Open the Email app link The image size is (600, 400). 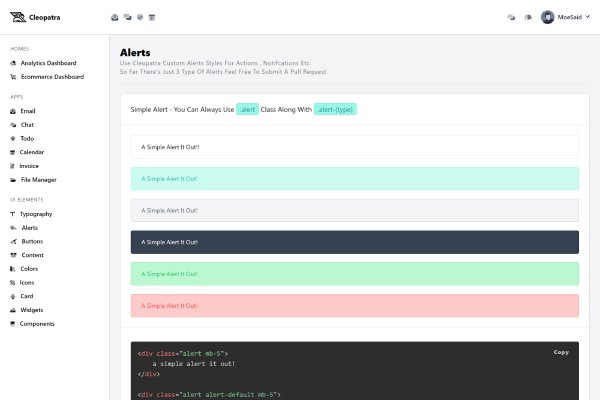pos(28,111)
